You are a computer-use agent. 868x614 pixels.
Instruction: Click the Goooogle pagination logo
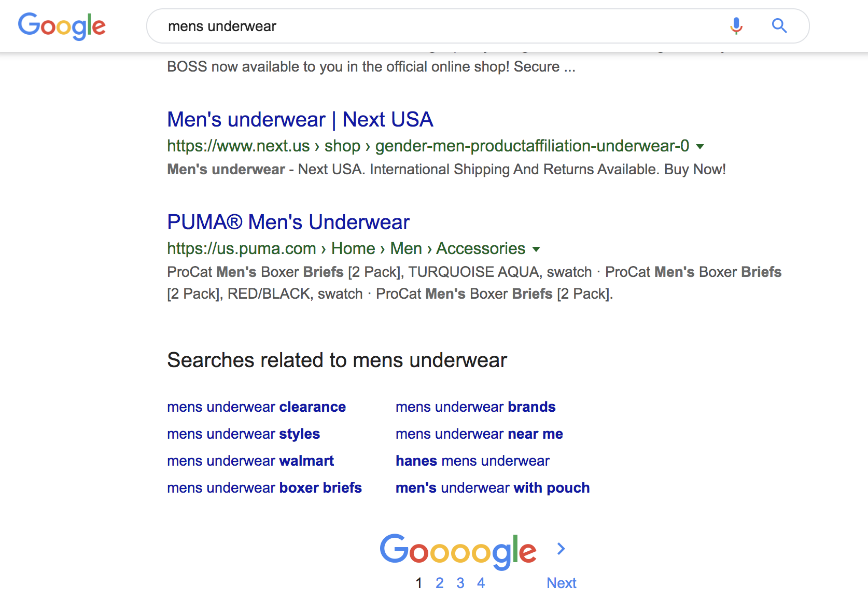coord(458,551)
